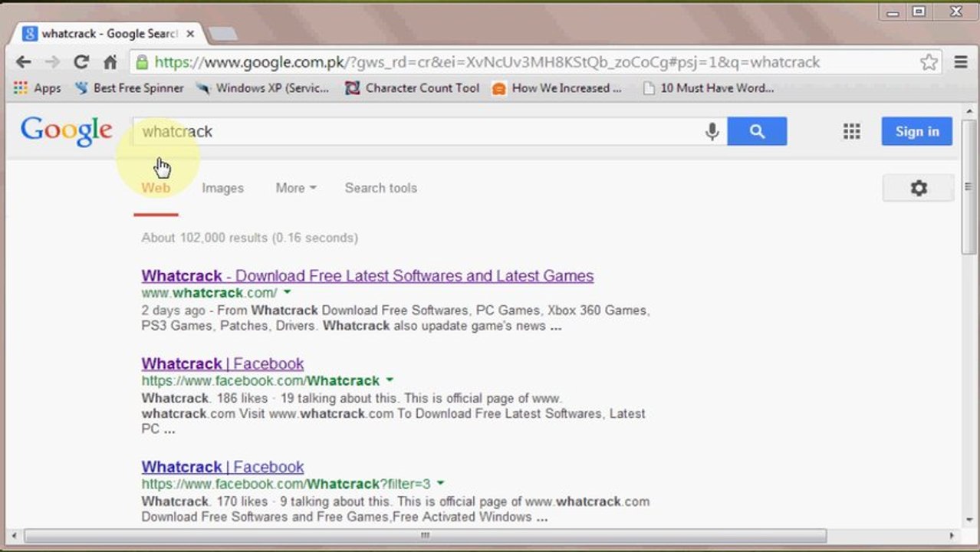Screen dimensions: 980x552
Task: Click the Sign in button
Action: point(917,131)
